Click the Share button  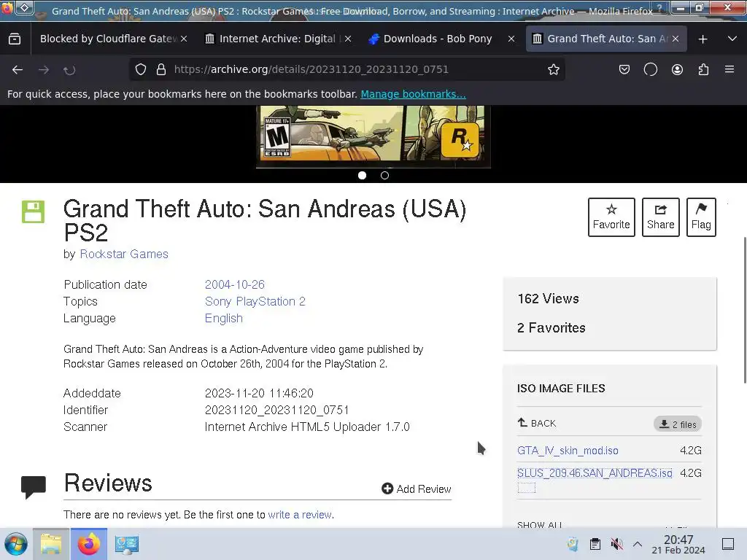point(660,217)
